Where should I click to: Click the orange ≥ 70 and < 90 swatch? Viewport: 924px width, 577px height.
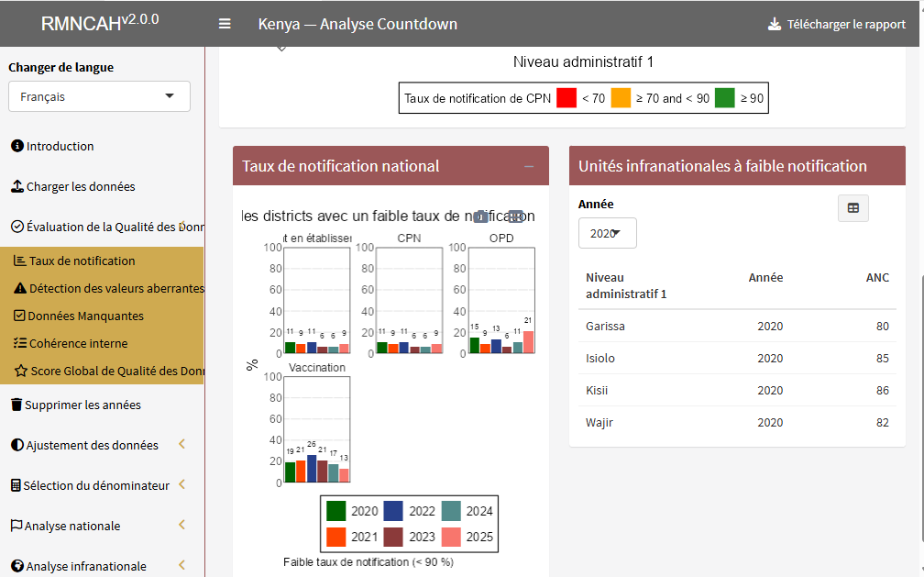coord(621,98)
